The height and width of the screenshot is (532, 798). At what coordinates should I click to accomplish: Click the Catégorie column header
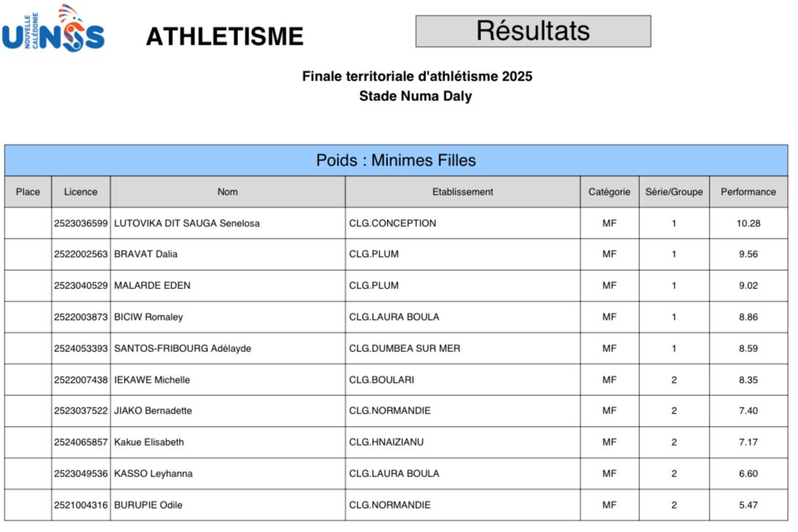(609, 192)
